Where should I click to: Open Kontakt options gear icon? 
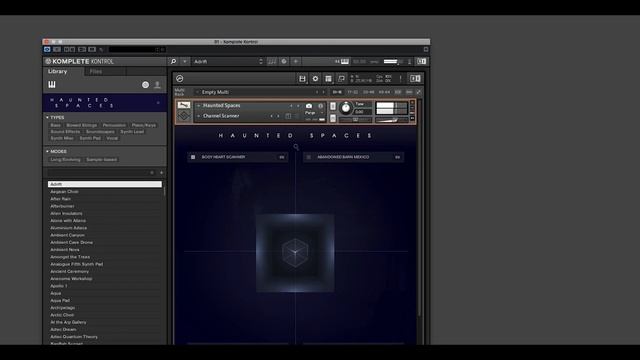coord(315,79)
